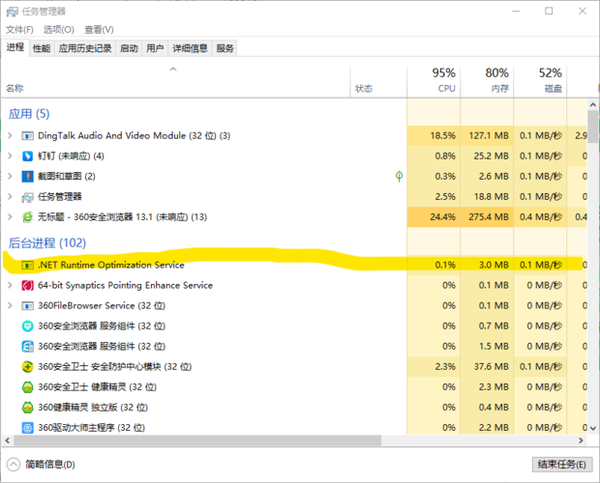600x483 pixels.
Task: Click the horizontal scrollbar thumb
Action: (197, 441)
